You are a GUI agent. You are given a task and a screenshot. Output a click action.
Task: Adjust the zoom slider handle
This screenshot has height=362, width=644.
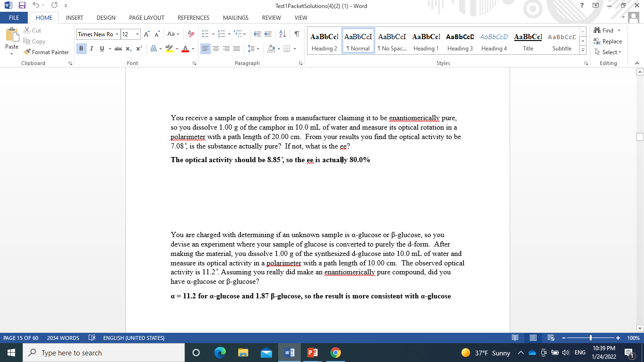point(591,338)
